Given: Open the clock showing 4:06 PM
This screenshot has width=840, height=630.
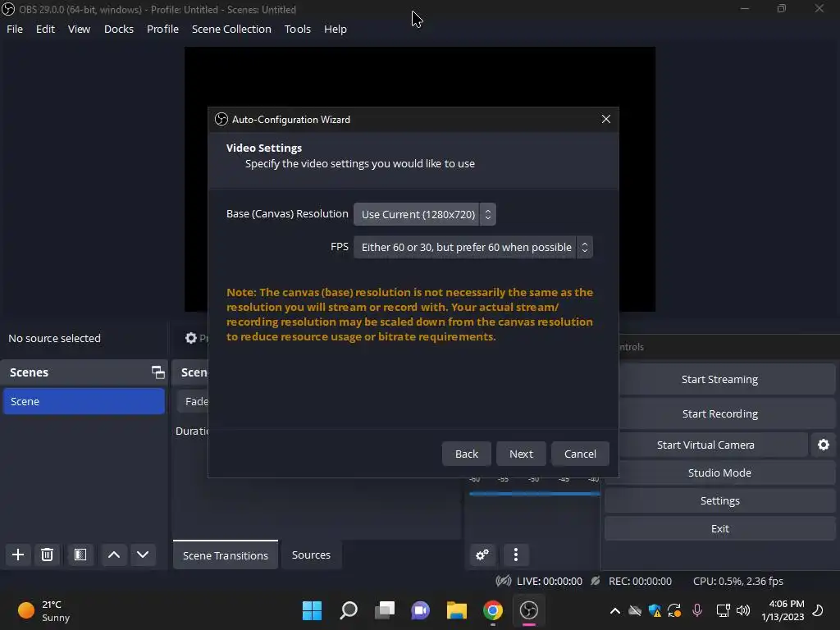Looking at the screenshot, I should (783, 610).
